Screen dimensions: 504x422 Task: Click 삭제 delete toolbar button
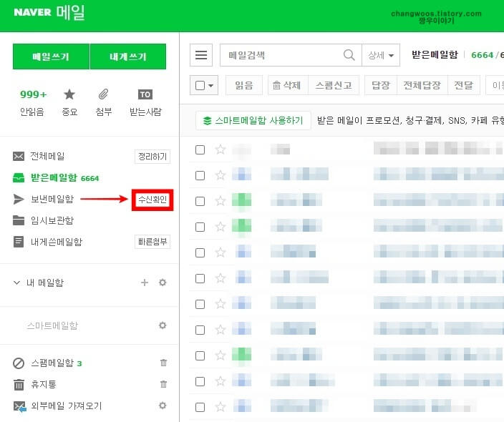288,85
